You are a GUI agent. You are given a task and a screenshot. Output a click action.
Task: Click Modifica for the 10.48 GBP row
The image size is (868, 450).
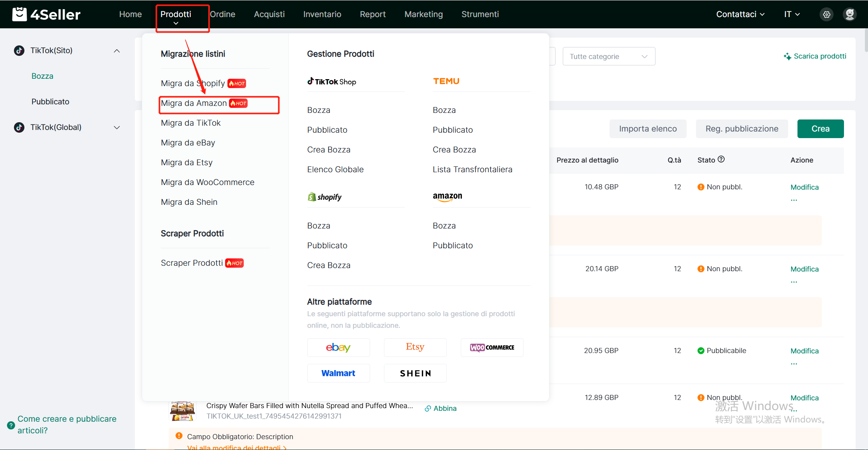coord(804,187)
